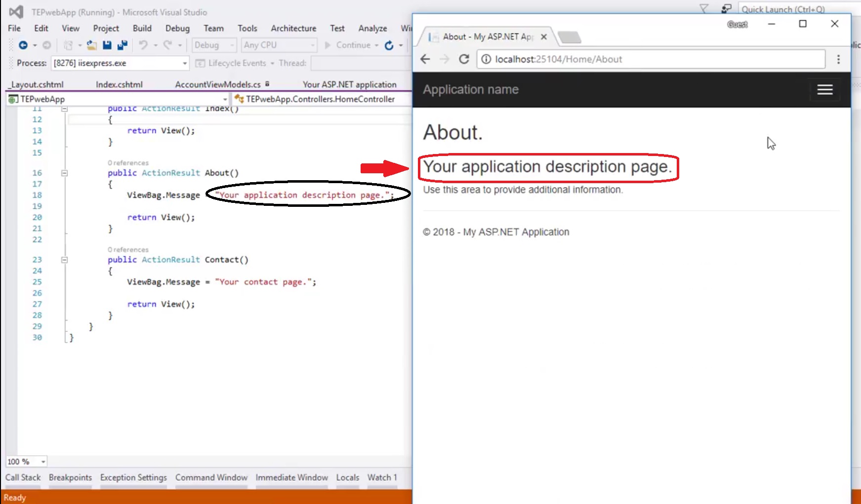861x504 pixels.
Task: Open the 100 % zoom dropdown
Action: click(43, 462)
